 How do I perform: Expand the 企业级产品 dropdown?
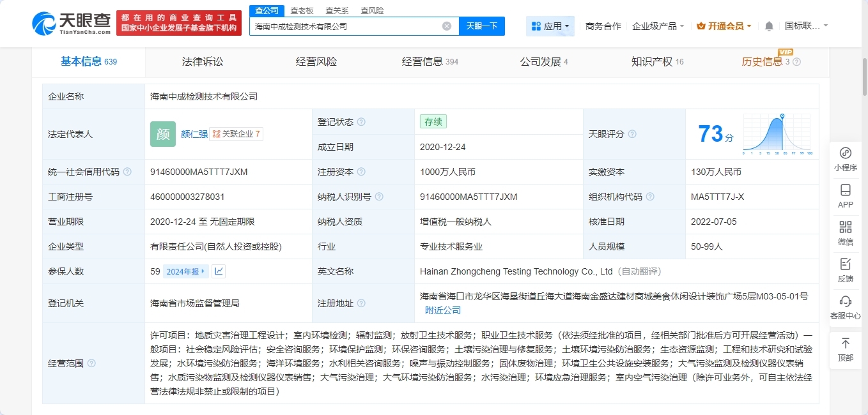click(x=658, y=26)
